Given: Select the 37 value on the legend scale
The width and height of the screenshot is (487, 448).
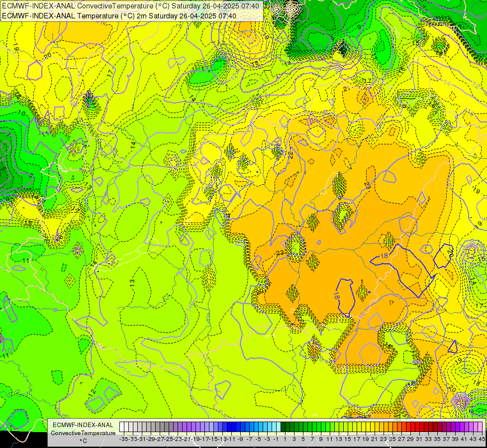Looking at the screenshot, I should coord(446,440).
